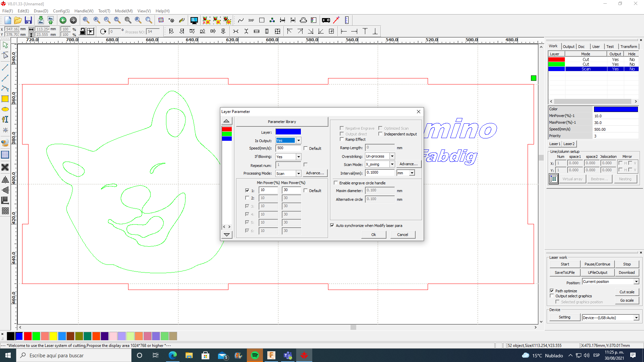Screen dimensions: 644x362
Task: Click the Import icon
Action: 41,20
